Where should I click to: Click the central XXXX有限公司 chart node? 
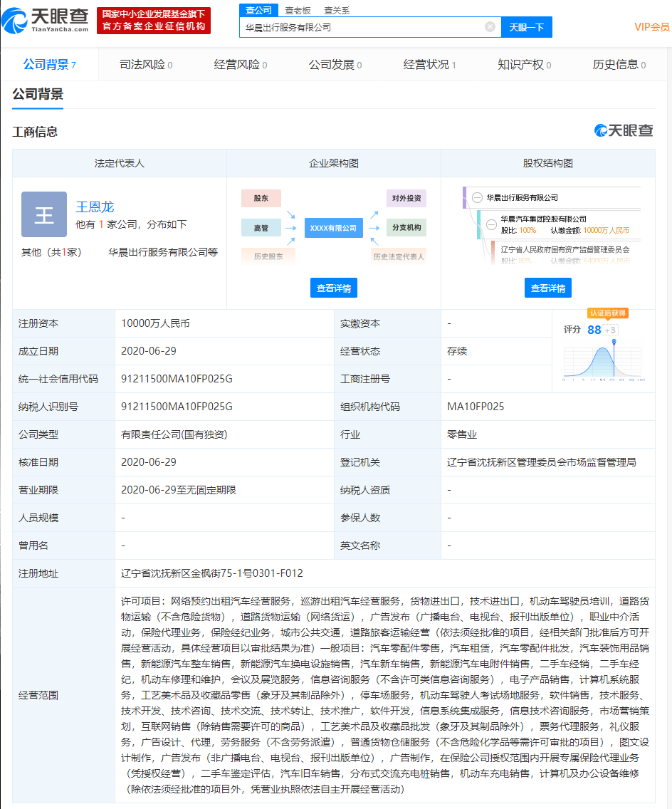point(334,228)
